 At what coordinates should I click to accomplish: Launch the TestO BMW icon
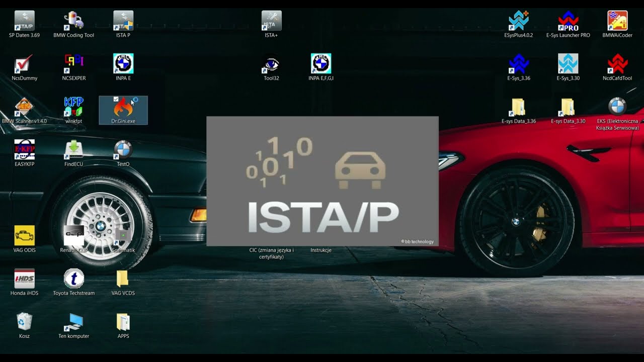coord(123,150)
